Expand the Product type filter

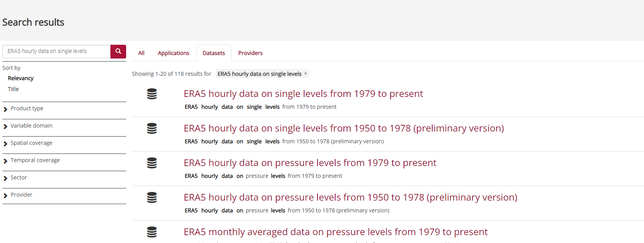[x=27, y=109]
